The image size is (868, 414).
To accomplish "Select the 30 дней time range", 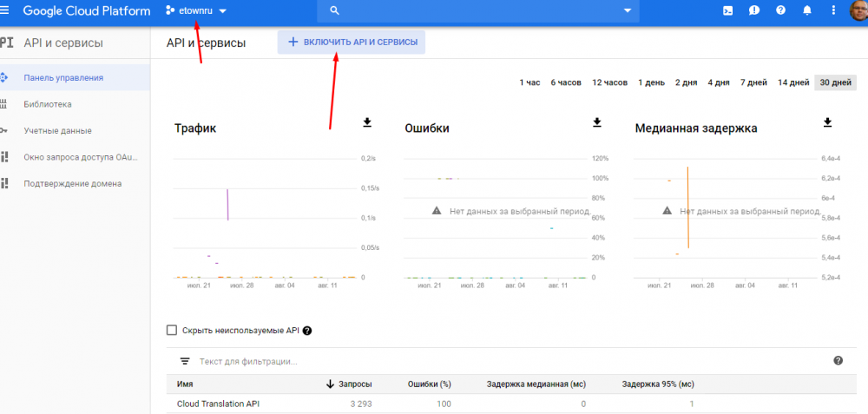I will [x=835, y=83].
